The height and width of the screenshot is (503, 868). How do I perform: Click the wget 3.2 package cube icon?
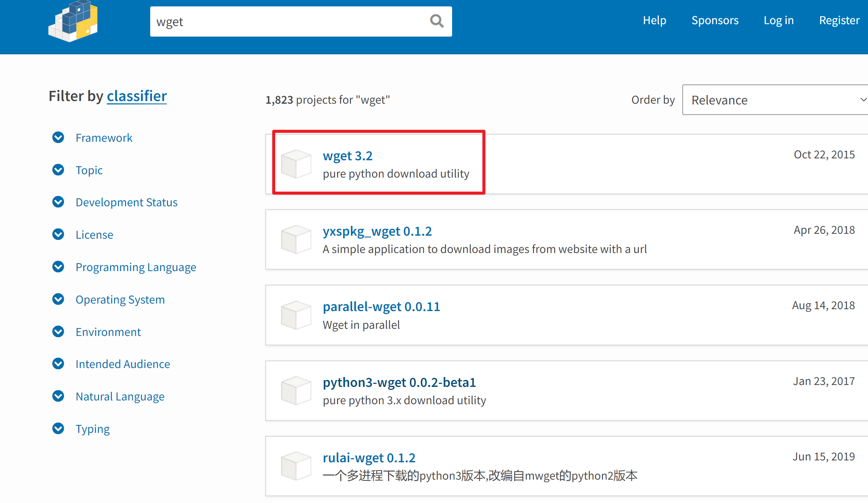coord(296,164)
